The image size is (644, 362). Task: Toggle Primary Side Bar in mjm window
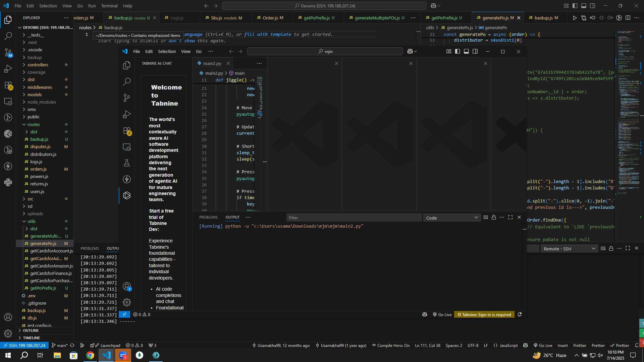[458, 51]
